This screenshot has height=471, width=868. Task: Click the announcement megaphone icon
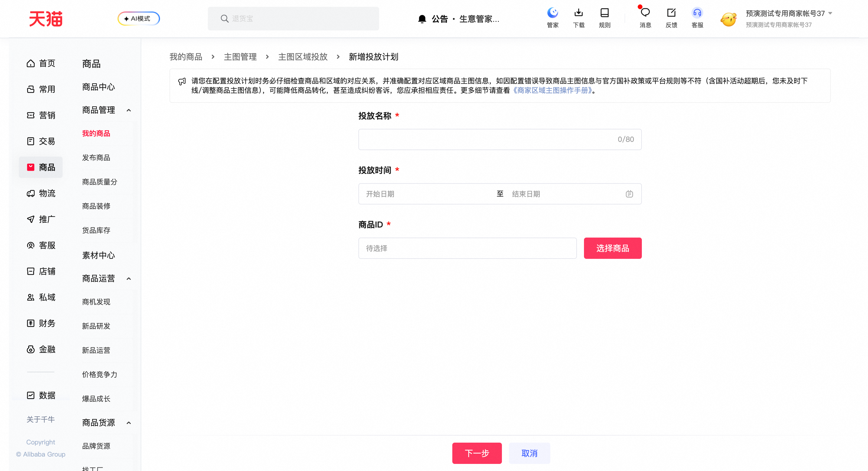pos(182,81)
